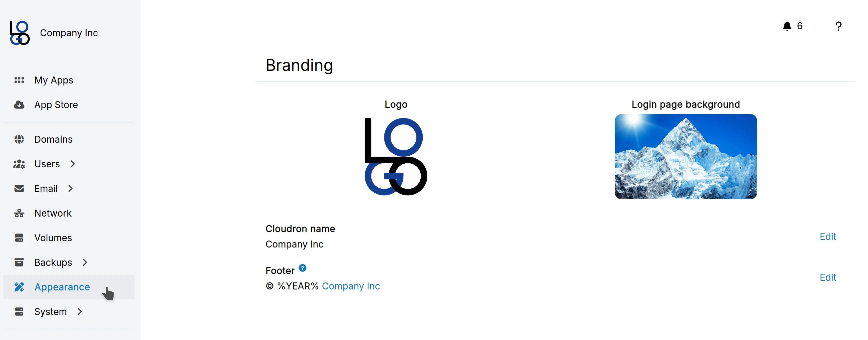Image resolution: width=868 pixels, height=340 pixels.
Task: Expand the Users section chevron
Action: pyautogui.click(x=73, y=164)
